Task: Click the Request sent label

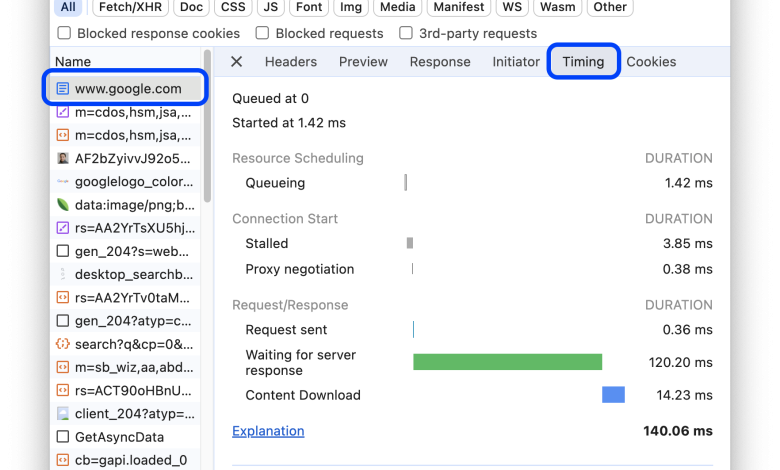Action: [x=287, y=330]
